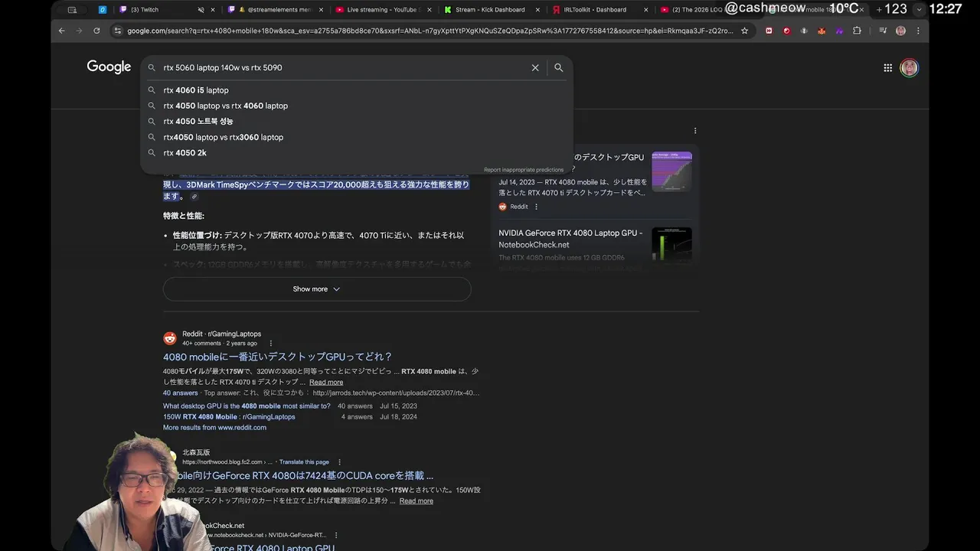The width and height of the screenshot is (980, 551).
Task: Click the browser forward arrow
Action: (x=79, y=31)
